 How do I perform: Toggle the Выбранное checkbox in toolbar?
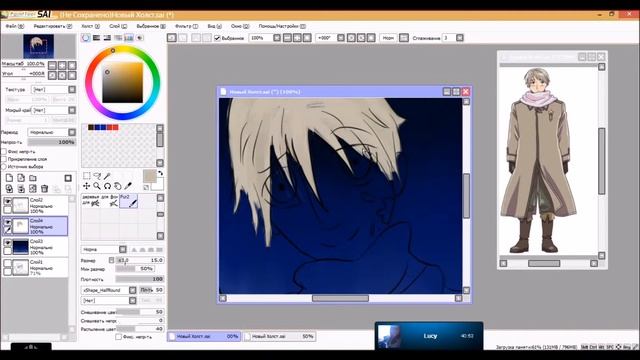point(217,38)
